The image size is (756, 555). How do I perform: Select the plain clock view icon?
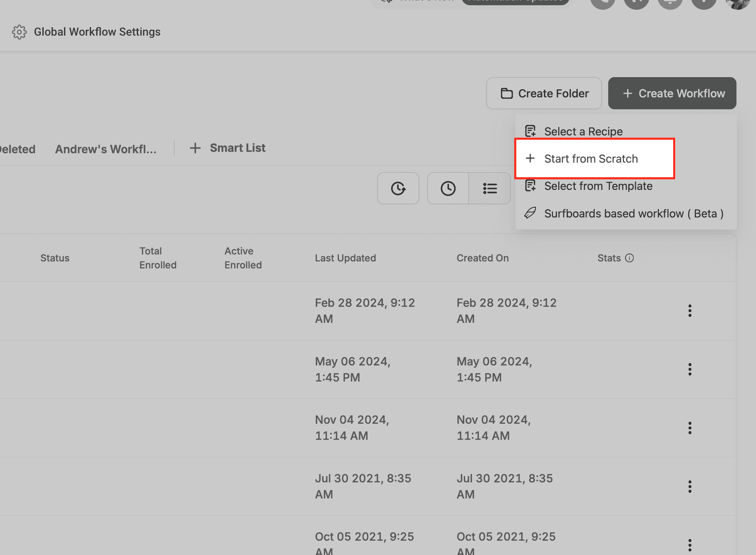pyautogui.click(x=448, y=188)
